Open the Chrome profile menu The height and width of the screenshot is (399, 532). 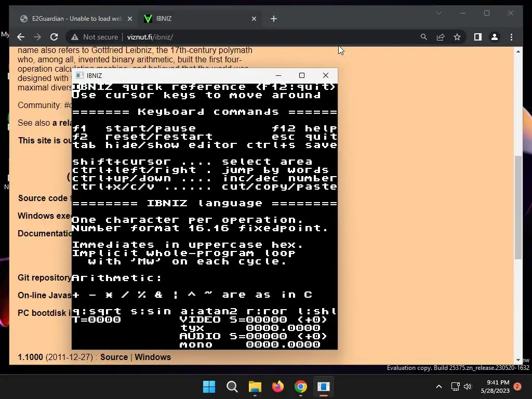pyautogui.click(x=495, y=37)
